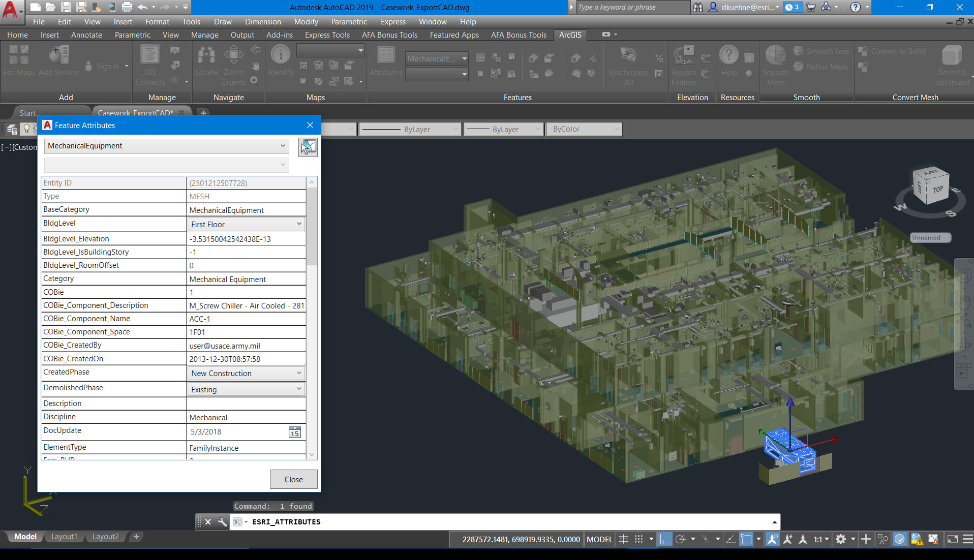974x560 pixels.
Task: Click the Open file folder icon
Action: tap(50, 7)
